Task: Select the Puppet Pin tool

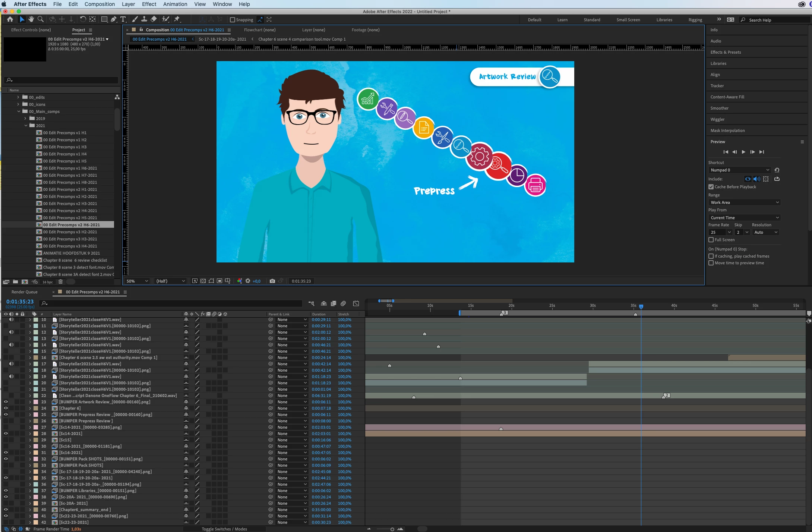Action: click(177, 19)
